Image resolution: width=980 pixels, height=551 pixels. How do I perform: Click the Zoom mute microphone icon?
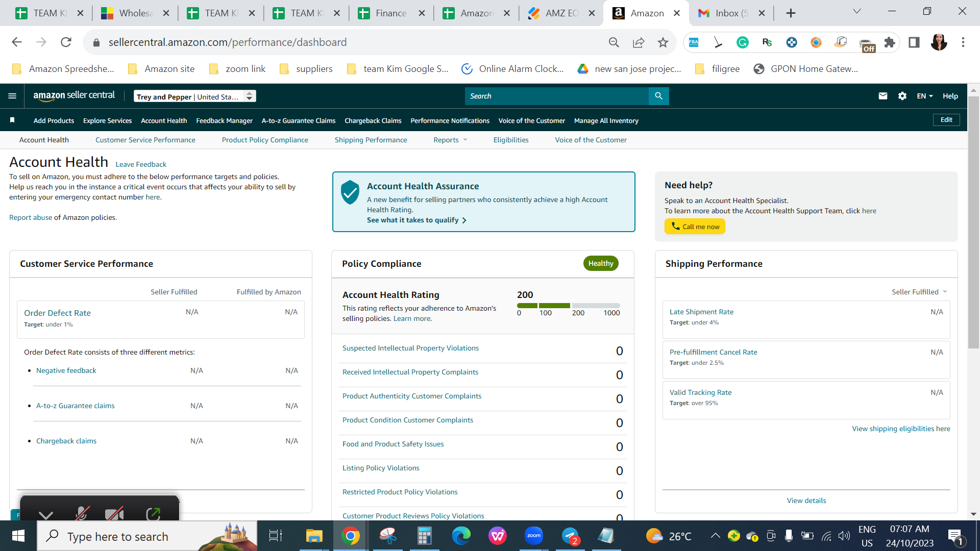[x=81, y=513]
